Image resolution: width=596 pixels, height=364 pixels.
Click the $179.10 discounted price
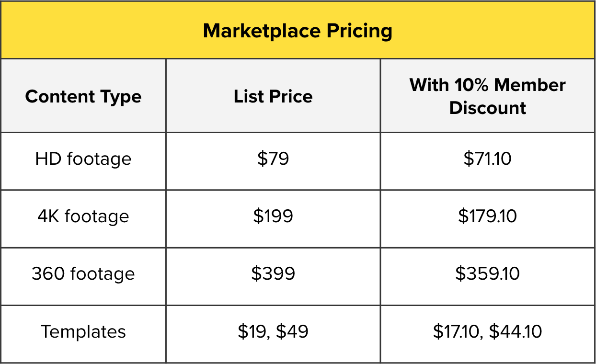(x=488, y=216)
